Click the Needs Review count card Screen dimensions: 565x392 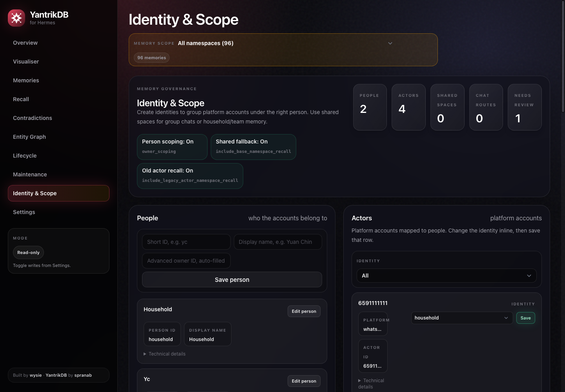[525, 107]
